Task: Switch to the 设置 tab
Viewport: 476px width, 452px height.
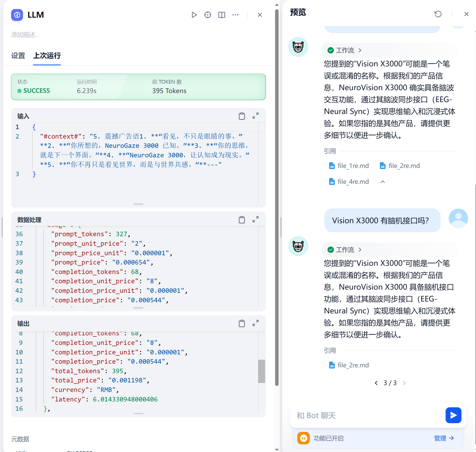Action: (18, 56)
